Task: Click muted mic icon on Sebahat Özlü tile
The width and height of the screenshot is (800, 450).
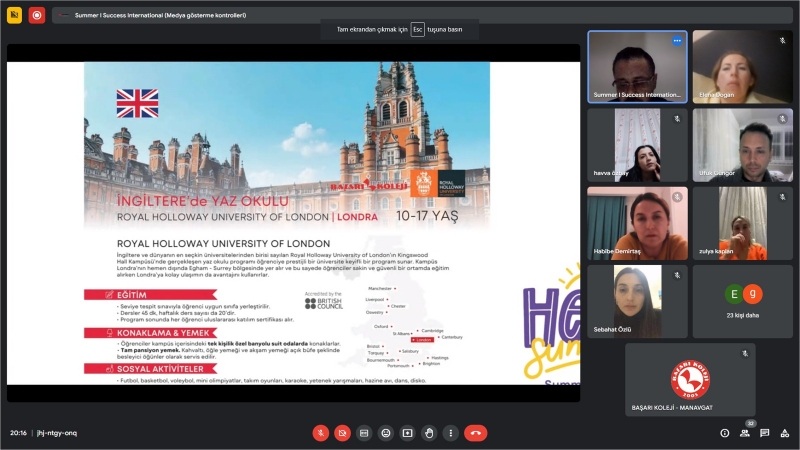Action: coord(677,276)
